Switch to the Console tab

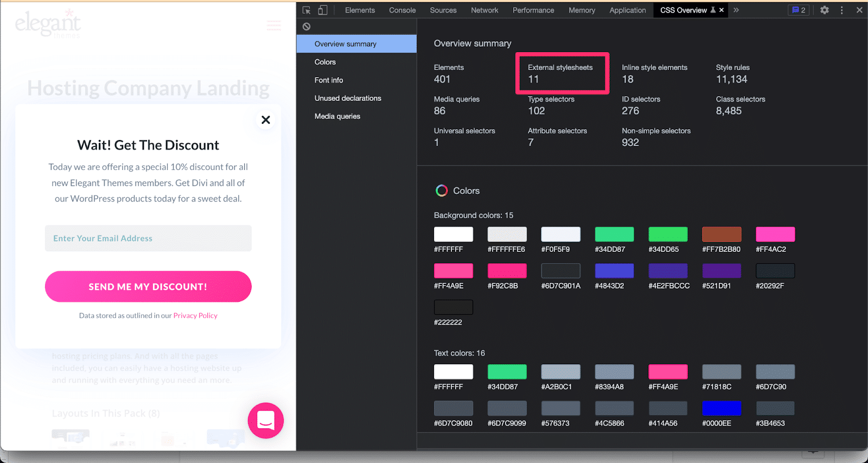click(402, 10)
